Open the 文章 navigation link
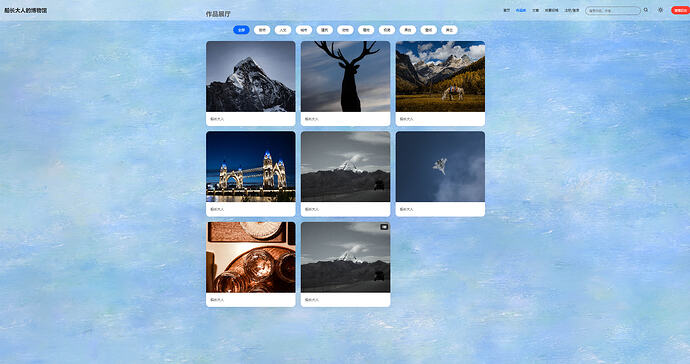The image size is (690, 364). click(535, 10)
